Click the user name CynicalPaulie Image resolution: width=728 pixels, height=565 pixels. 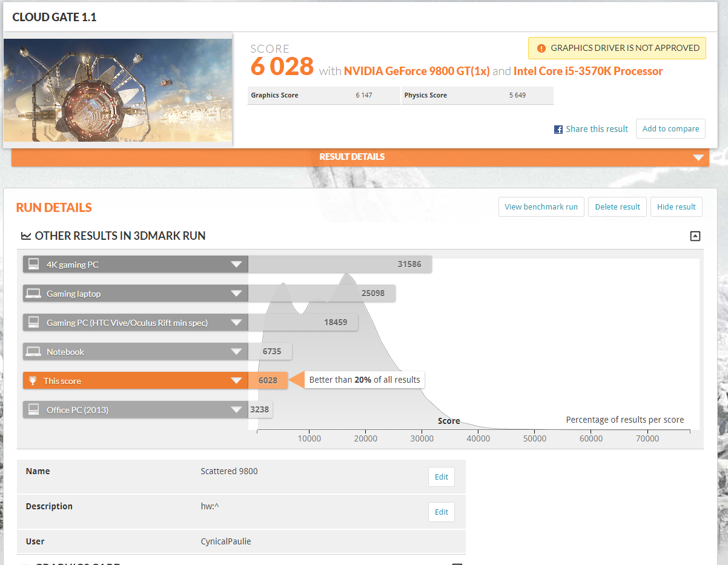point(226,541)
